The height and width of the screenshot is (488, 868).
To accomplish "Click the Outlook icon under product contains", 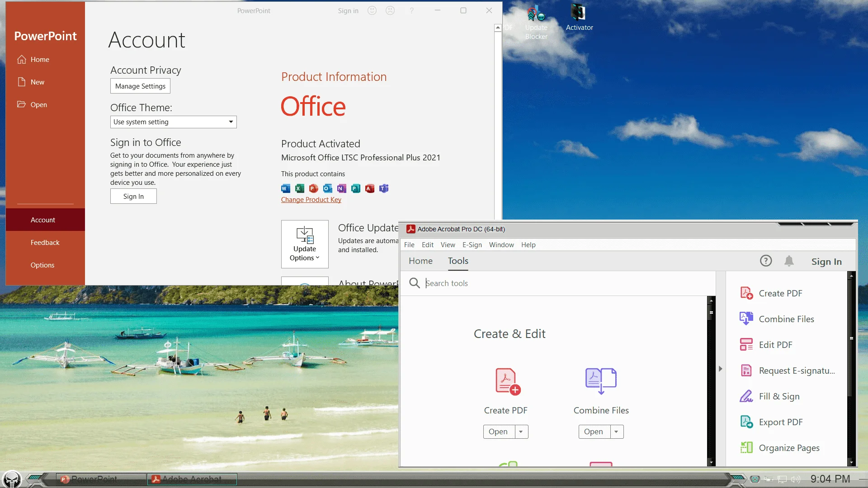I will pyautogui.click(x=328, y=188).
